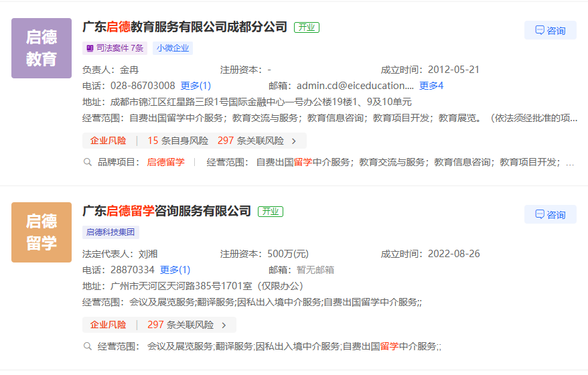Click the 司法案件 book icon

point(90,48)
